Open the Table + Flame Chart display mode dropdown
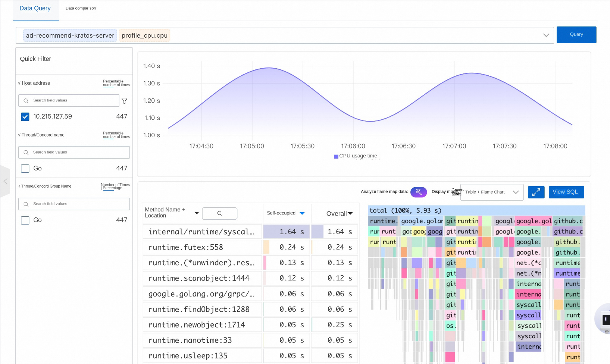 [491, 192]
